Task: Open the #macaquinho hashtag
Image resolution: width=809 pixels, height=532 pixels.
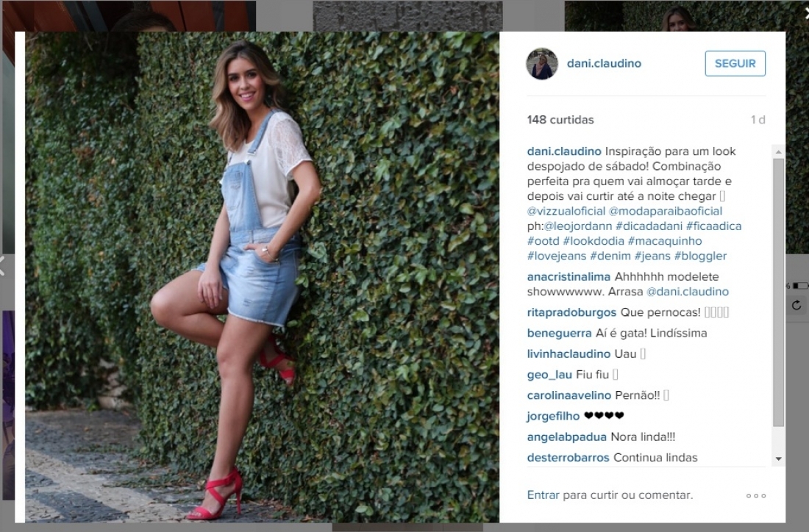Action: (x=665, y=241)
